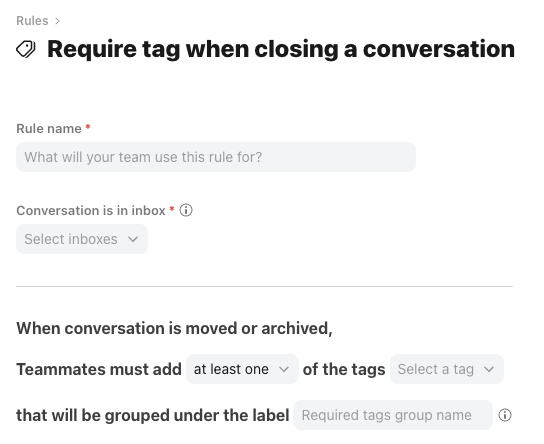
Task: Click the chevron arrow in at least one
Action: click(x=283, y=369)
